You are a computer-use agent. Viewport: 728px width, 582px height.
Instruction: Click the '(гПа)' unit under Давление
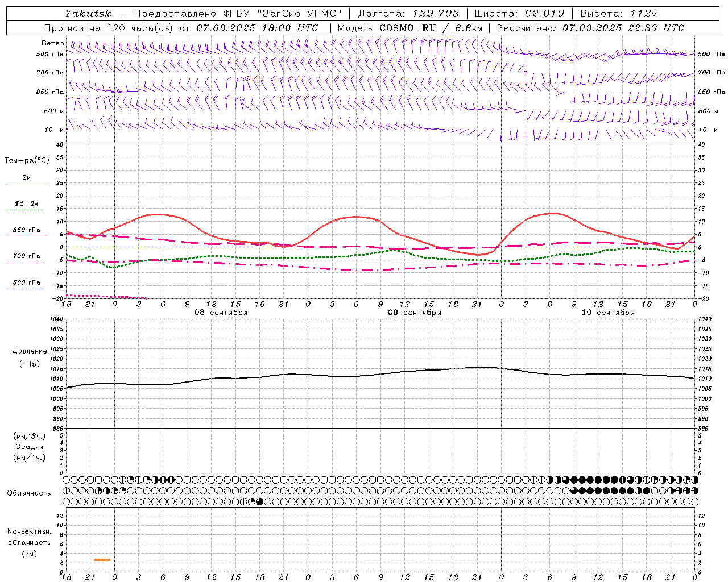point(30,364)
